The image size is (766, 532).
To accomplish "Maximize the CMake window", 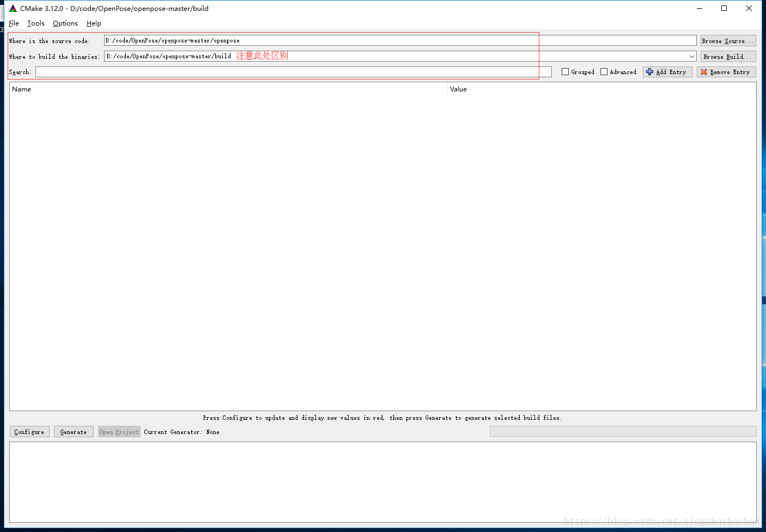I will tap(724, 8).
